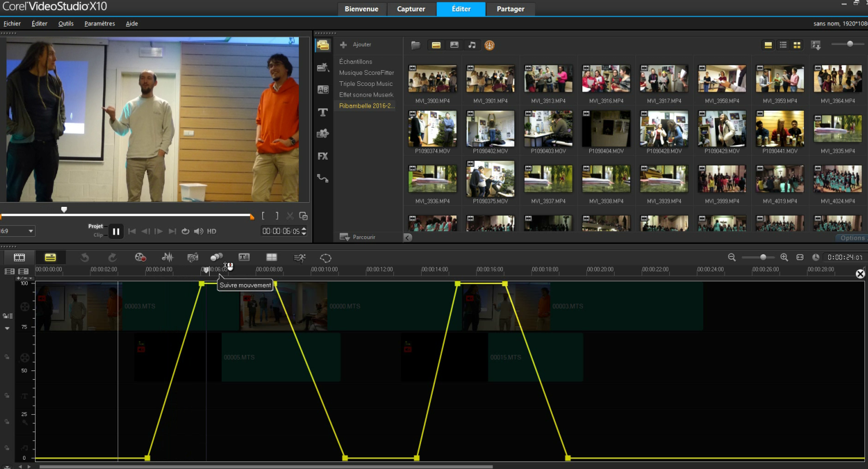This screenshot has height=469, width=868.
Task: Open the Time Remapping tool
Action: click(x=300, y=258)
